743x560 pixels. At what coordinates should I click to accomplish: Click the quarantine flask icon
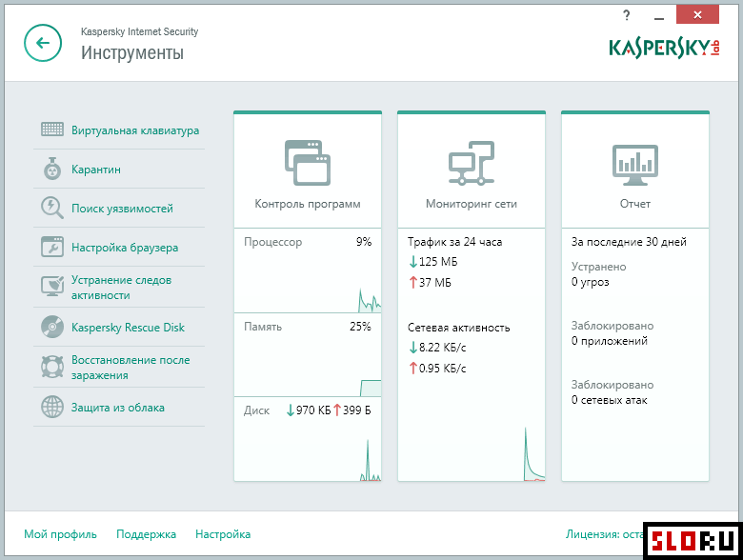pyautogui.click(x=52, y=169)
